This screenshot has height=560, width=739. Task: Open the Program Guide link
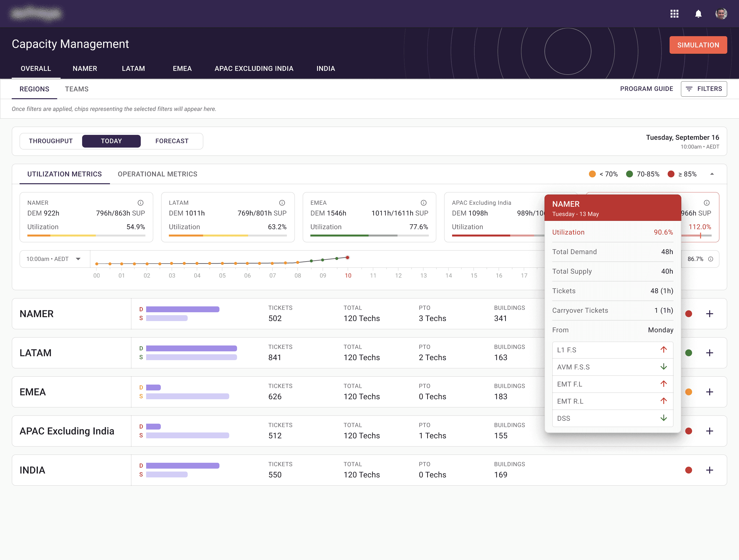(x=646, y=89)
